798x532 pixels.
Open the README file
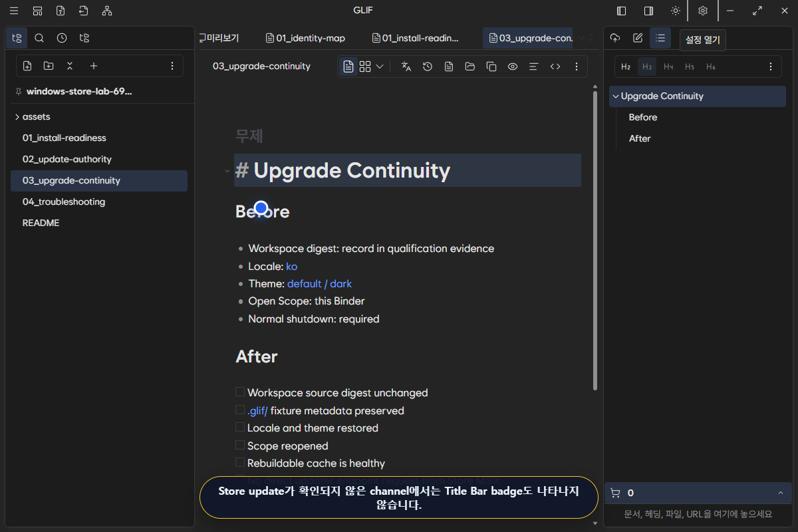[99, 223]
